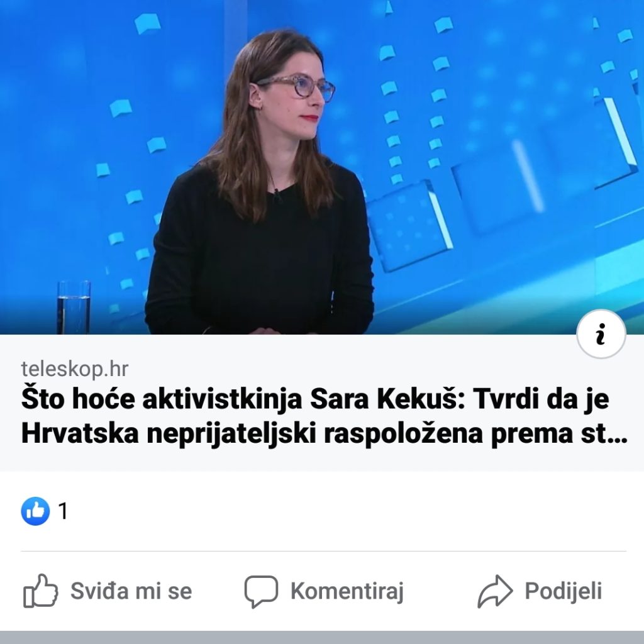Viewport: 644px width, 644px height.
Task: Open the article preview photo
Action: (x=322, y=167)
